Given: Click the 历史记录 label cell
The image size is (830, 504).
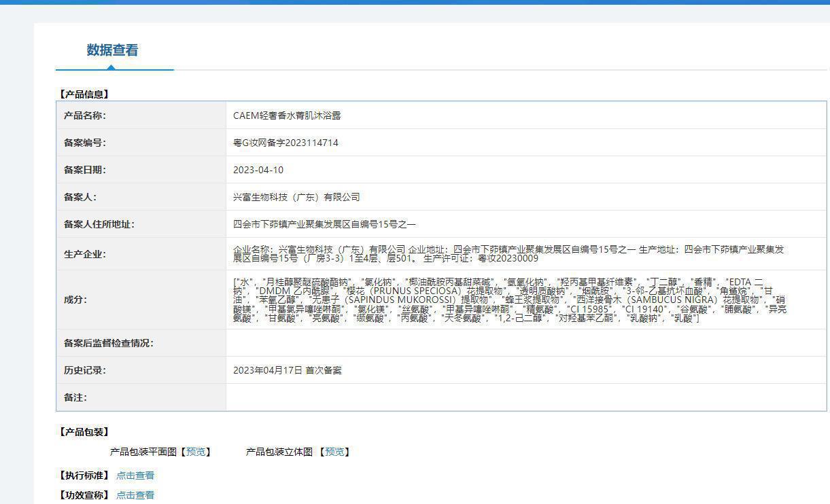Looking at the screenshot, I should tap(141, 370).
